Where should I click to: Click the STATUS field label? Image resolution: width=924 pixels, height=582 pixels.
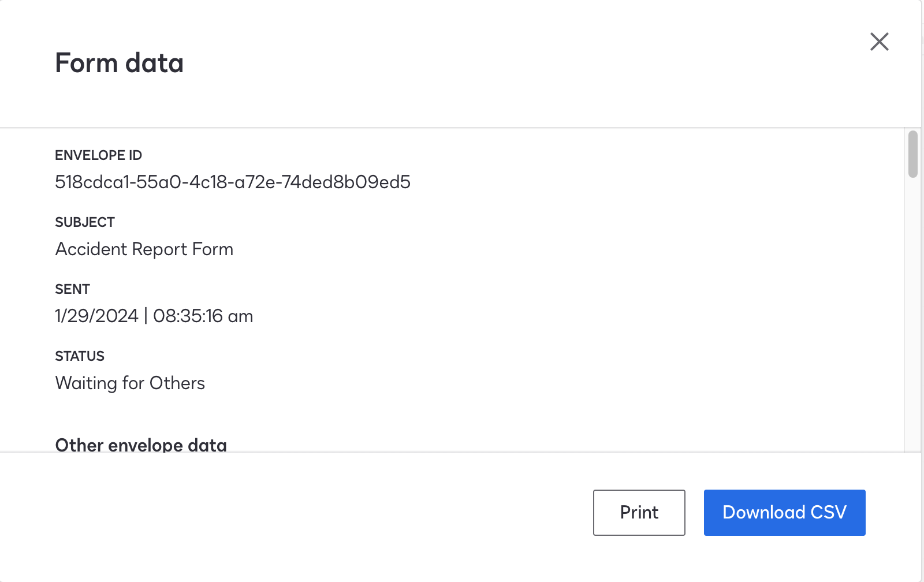pos(80,356)
